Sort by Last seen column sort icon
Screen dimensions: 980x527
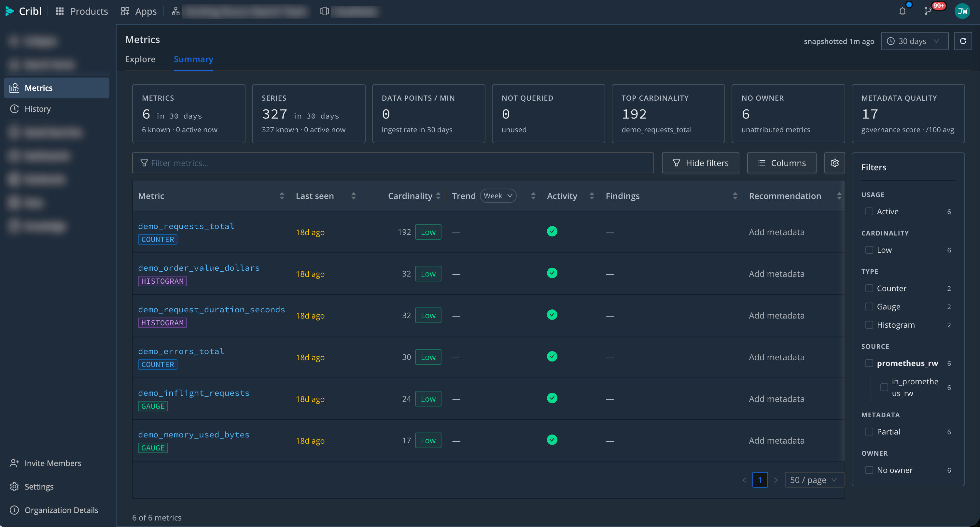click(x=354, y=196)
